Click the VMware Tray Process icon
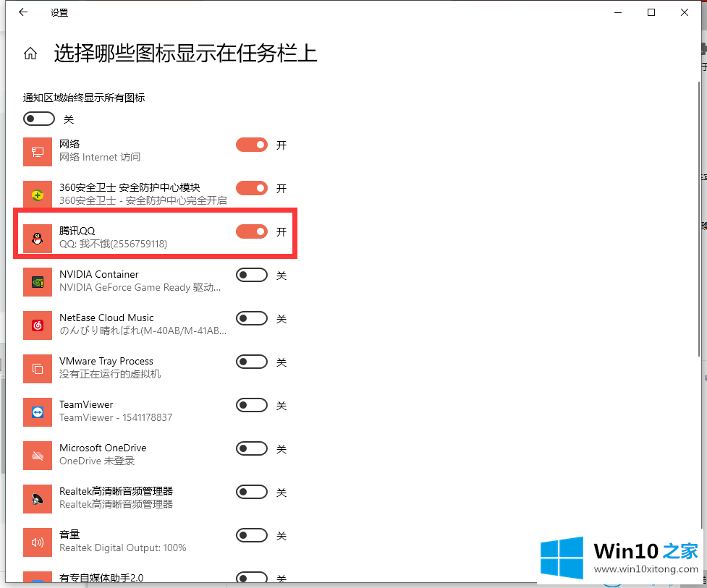The height and width of the screenshot is (588, 707). coord(38,369)
